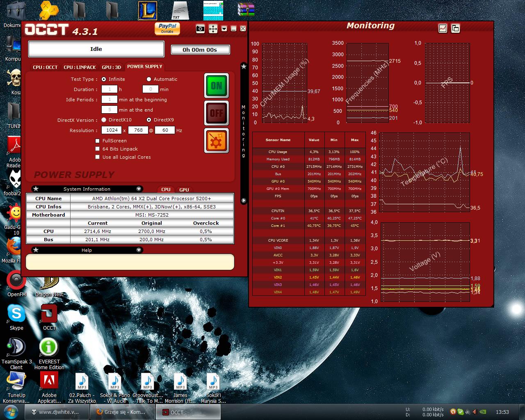Open the 02.Paluch - Za Wszystko MP3 file

[x=82, y=388]
